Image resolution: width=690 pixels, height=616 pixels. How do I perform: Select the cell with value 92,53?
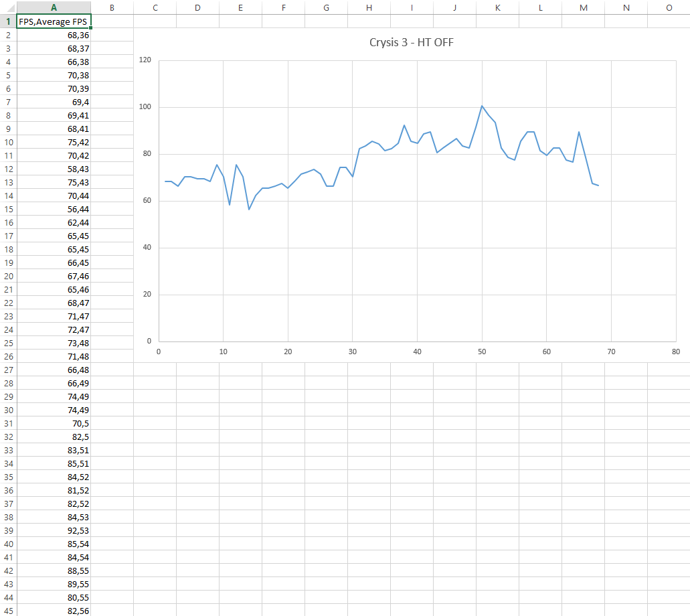point(54,530)
